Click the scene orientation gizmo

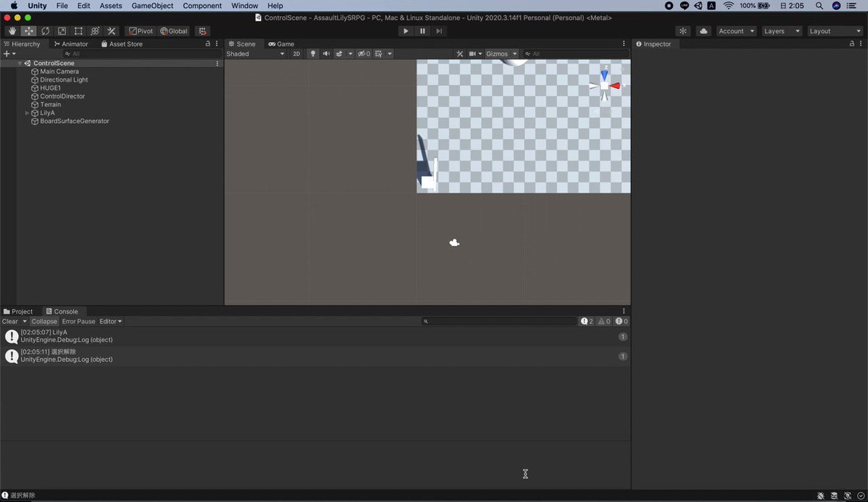tap(605, 85)
